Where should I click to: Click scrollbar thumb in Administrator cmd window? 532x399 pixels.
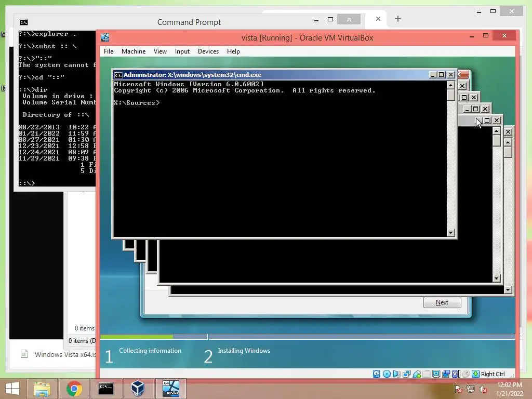coord(451,95)
